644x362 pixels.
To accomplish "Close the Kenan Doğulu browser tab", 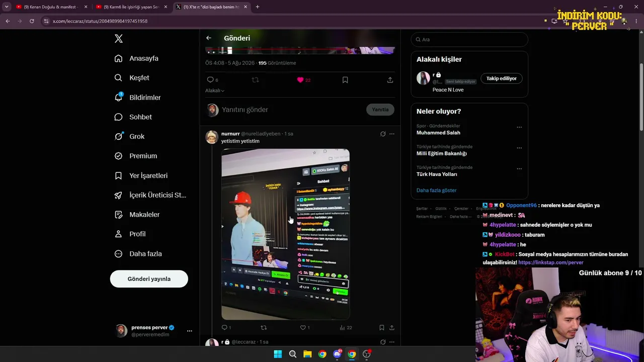I will click(x=86, y=7).
